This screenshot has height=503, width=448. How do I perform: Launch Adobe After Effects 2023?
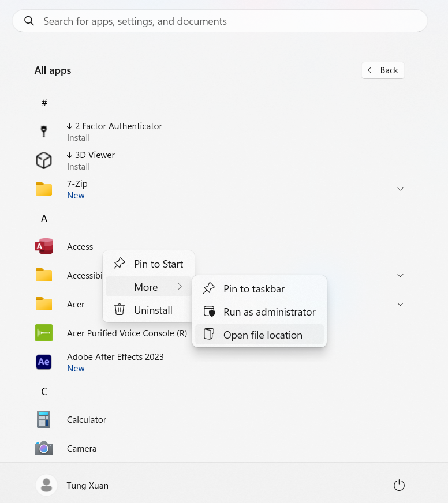click(x=219, y=362)
